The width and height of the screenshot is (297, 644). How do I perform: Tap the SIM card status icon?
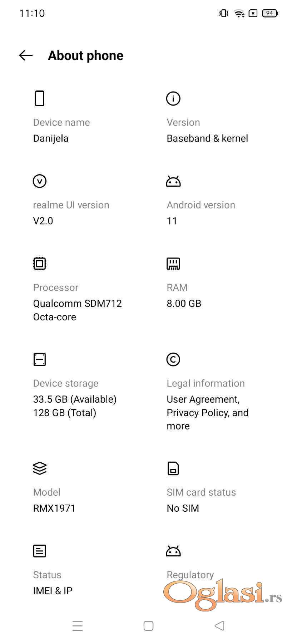[173, 468]
